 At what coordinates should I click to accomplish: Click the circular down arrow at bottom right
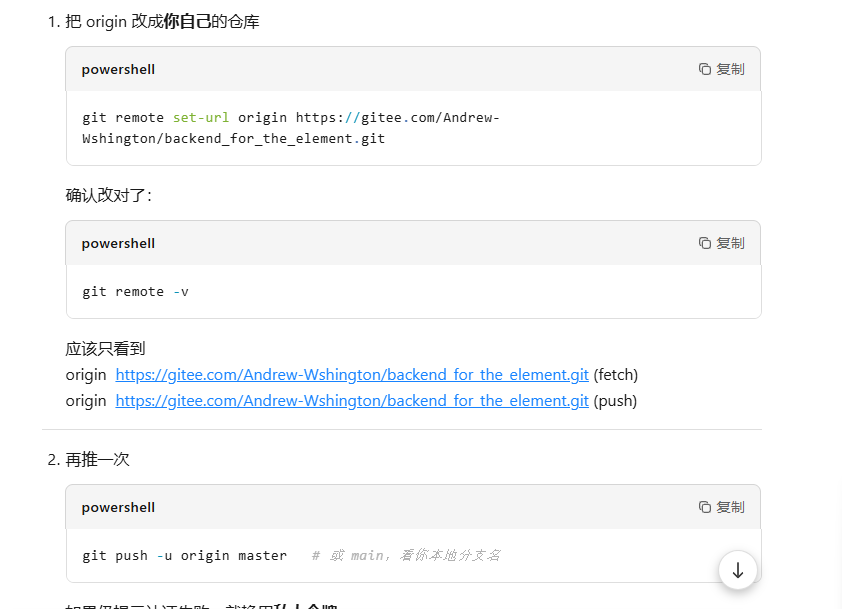click(738, 570)
